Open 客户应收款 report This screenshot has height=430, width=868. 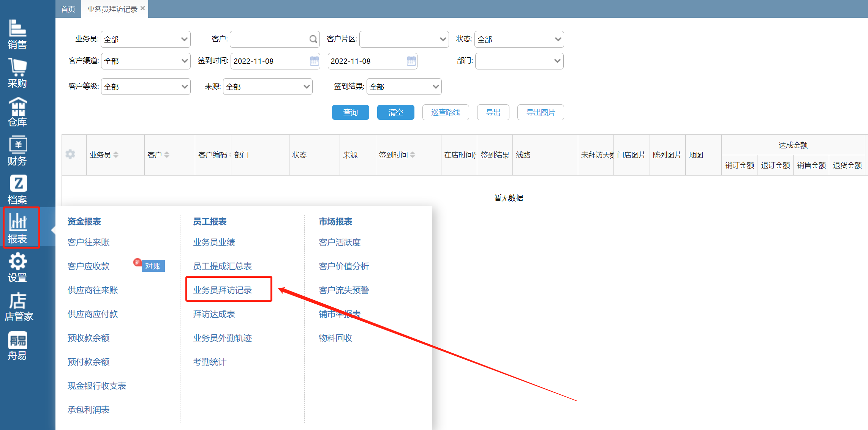(89, 266)
